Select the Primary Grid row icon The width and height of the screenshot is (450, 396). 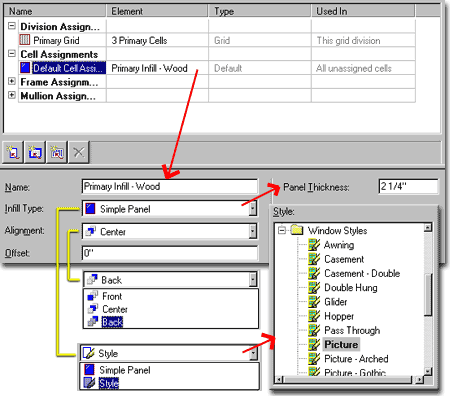point(25,40)
